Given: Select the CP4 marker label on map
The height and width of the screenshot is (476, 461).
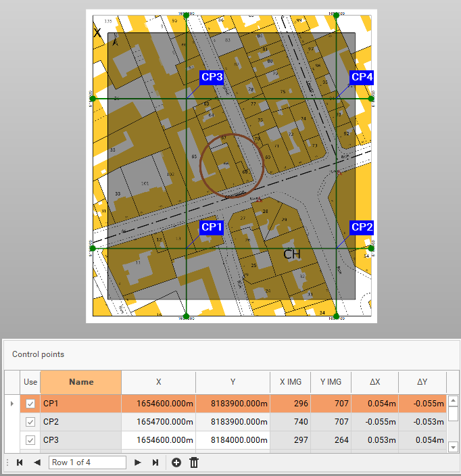Looking at the screenshot, I should (x=362, y=77).
